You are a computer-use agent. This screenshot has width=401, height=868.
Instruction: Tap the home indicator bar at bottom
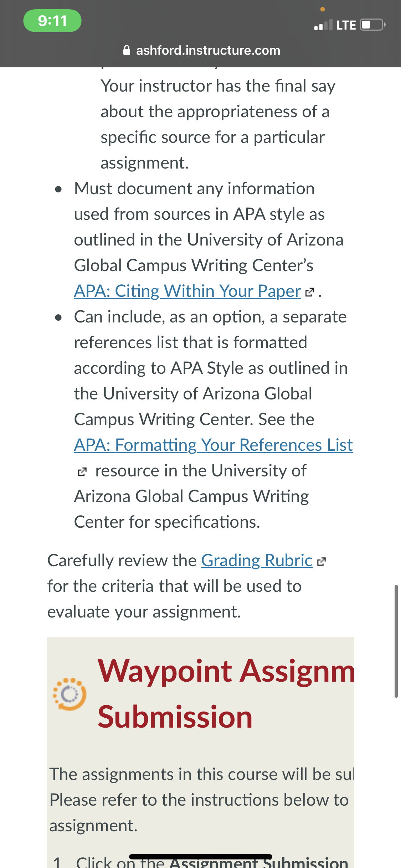click(x=201, y=857)
